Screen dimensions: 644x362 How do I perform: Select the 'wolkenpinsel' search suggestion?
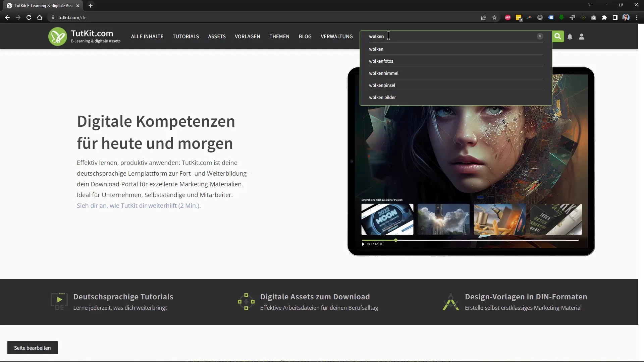click(455, 85)
